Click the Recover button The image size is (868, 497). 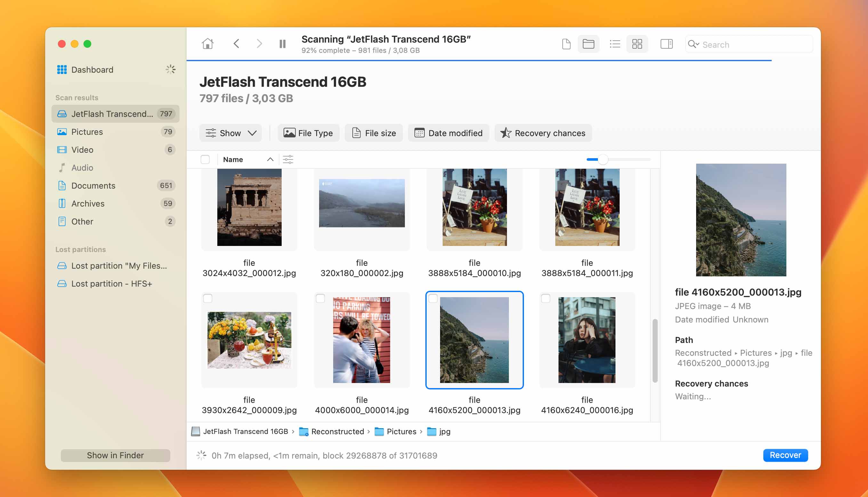click(785, 455)
